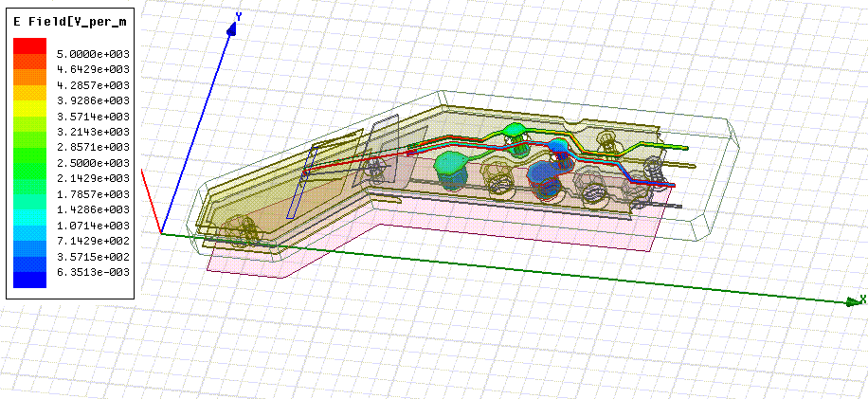
Task: Click the 4.2857e+003 legend value
Action: click(x=94, y=85)
